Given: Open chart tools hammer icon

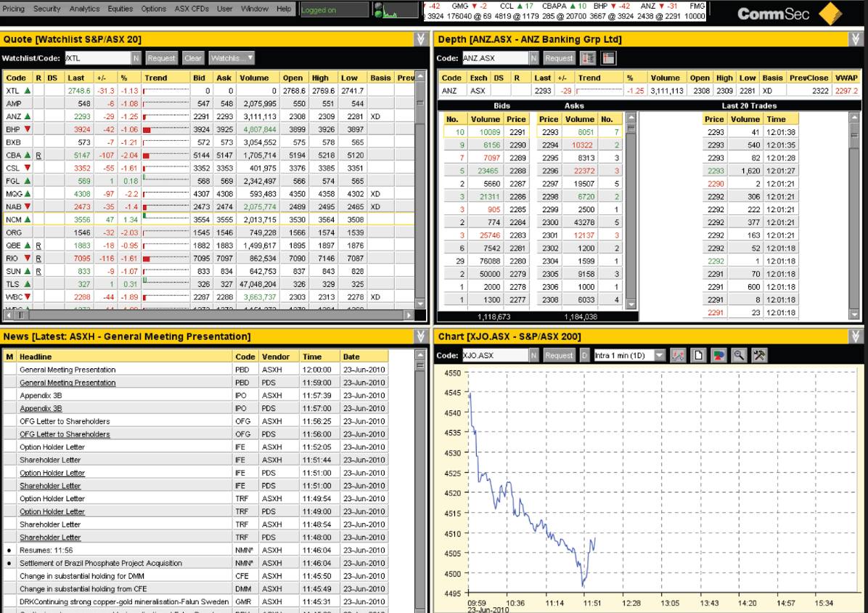Looking at the screenshot, I should pyautogui.click(x=759, y=355).
